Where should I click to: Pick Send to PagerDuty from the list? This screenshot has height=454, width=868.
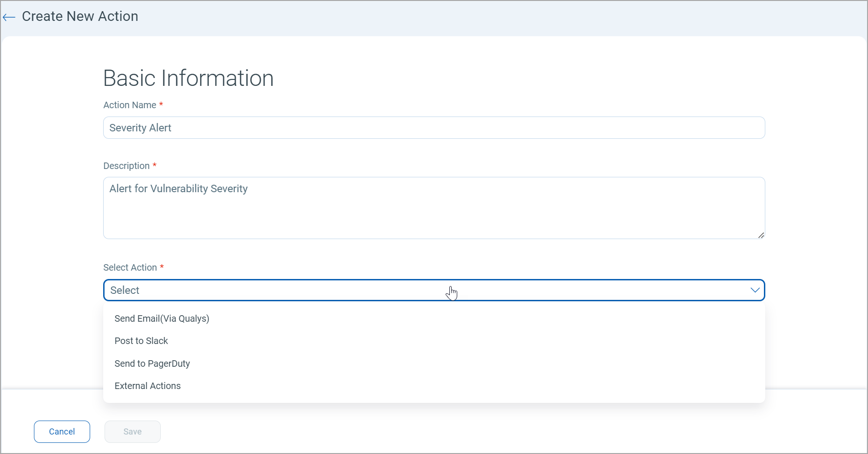(152, 363)
